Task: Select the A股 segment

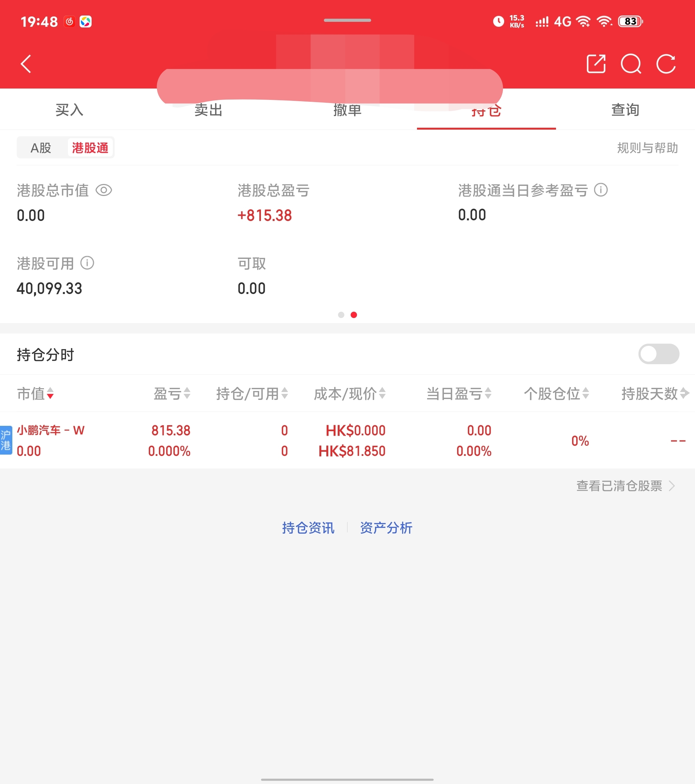Action: click(41, 148)
